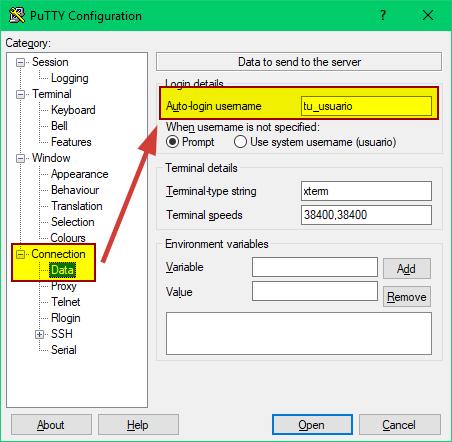Select the Terminal category

[x=52, y=94]
